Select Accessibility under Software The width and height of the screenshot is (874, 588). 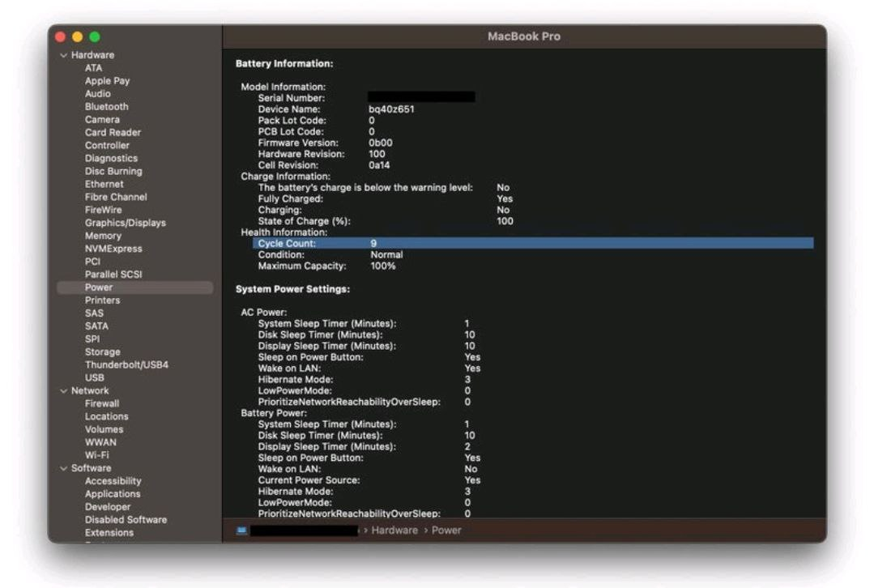coord(113,481)
